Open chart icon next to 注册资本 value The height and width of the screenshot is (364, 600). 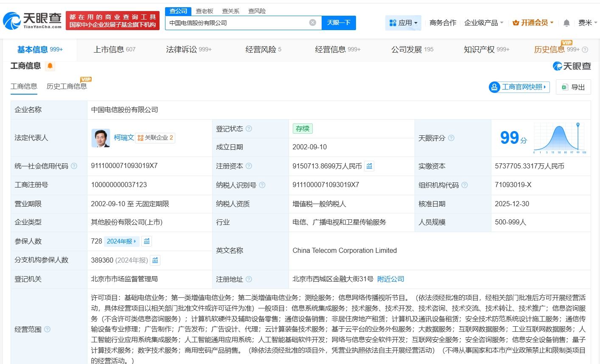[370, 166]
